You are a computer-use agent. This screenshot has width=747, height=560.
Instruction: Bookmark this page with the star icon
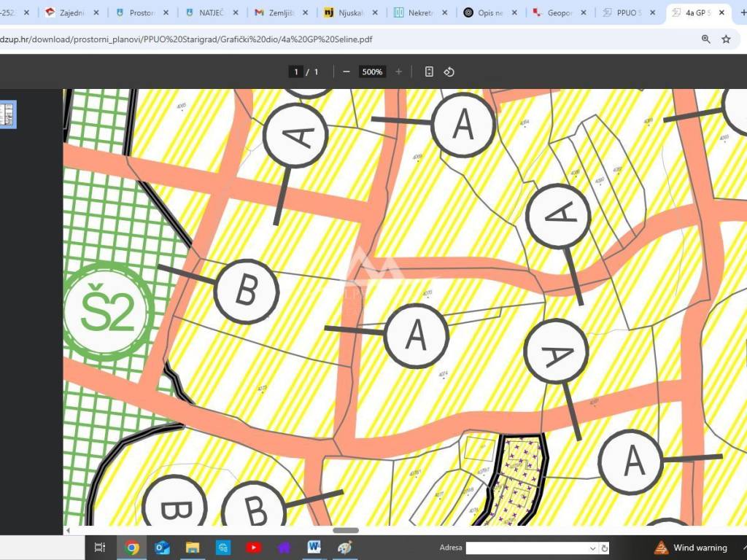click(726, 39)
